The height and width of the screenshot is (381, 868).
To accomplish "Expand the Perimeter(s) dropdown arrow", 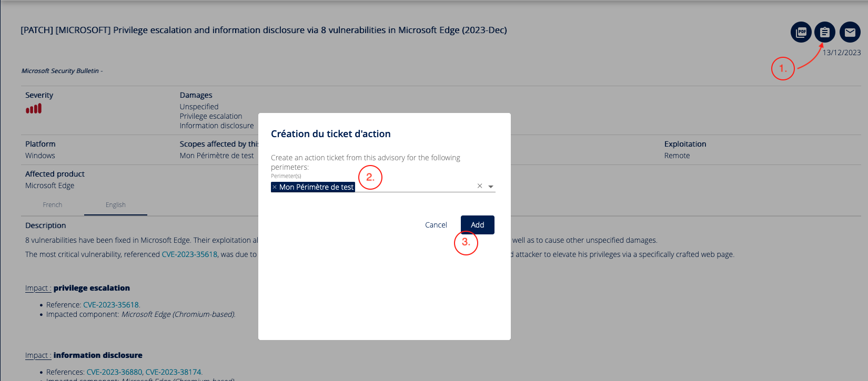I will (491, 187).
